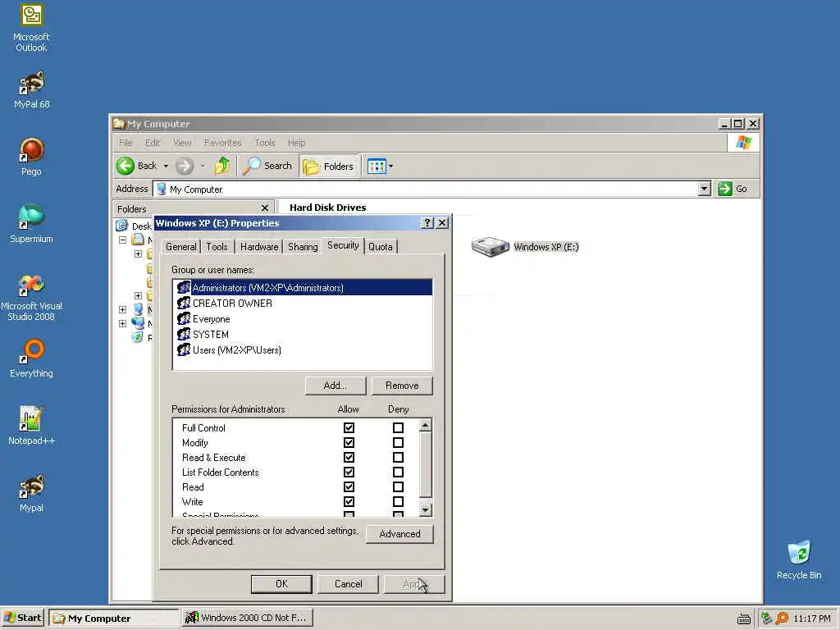Open the Favorites menu
Viewport: 840px width, 630px height.
pyautogui.click(x=223, y=143)
